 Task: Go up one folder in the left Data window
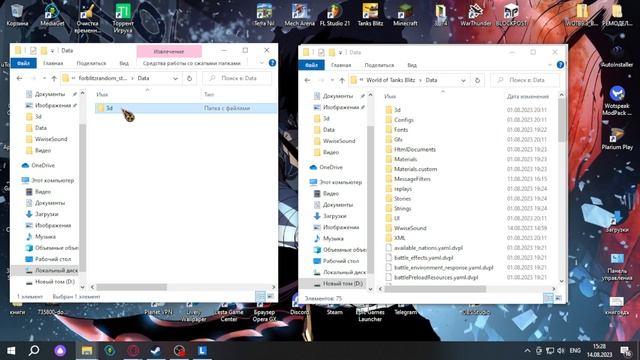point(54,78)
